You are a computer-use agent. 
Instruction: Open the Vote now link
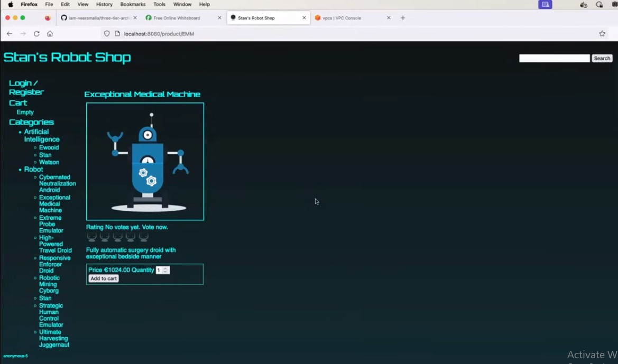point(156,227)
